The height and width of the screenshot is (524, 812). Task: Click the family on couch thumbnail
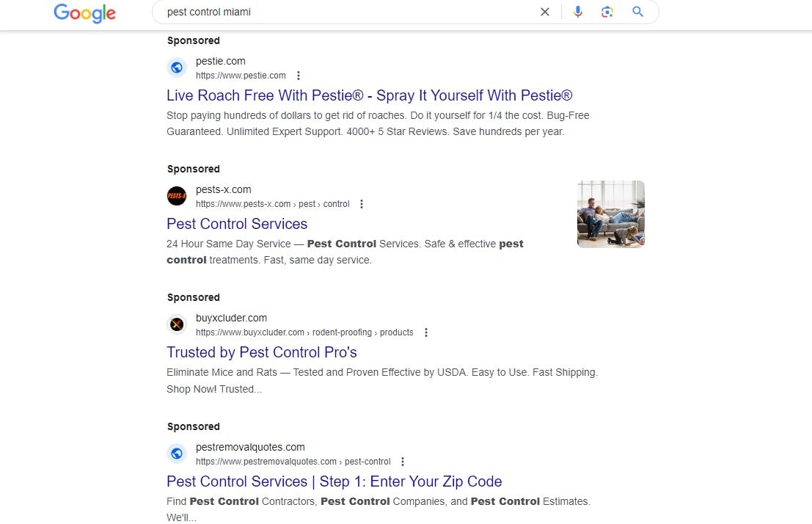[611, 214]
